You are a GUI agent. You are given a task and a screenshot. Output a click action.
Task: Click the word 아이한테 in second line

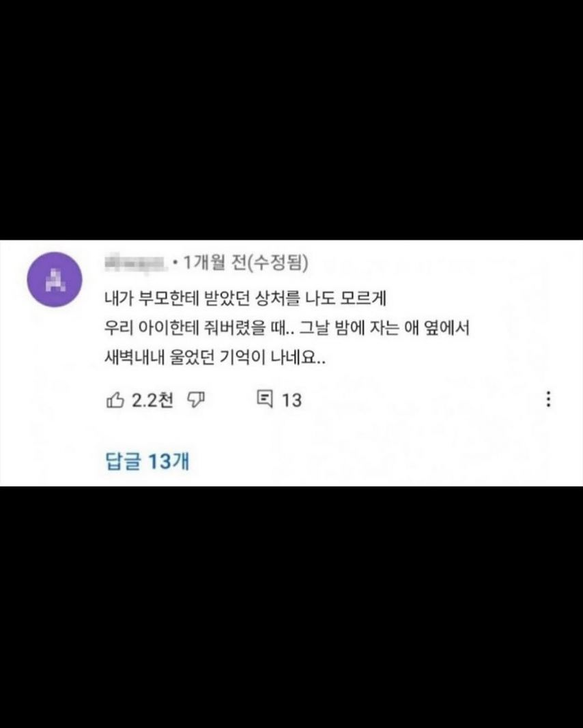pyautogui.click(x=169, y=327)
